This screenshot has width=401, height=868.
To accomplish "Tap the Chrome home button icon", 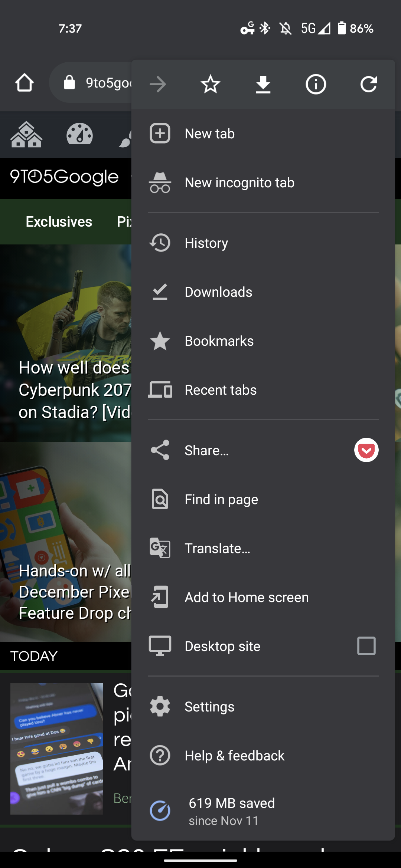I will [25, 83].
